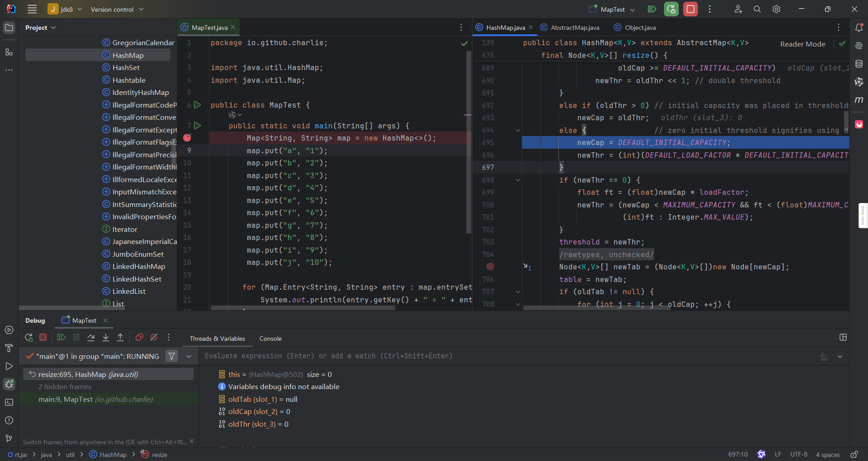The width and height of the screenshot is (868, 461).
Task: Select main:9, MapTest stack frame
Action: pyautogui.click(x=108, y=399)
